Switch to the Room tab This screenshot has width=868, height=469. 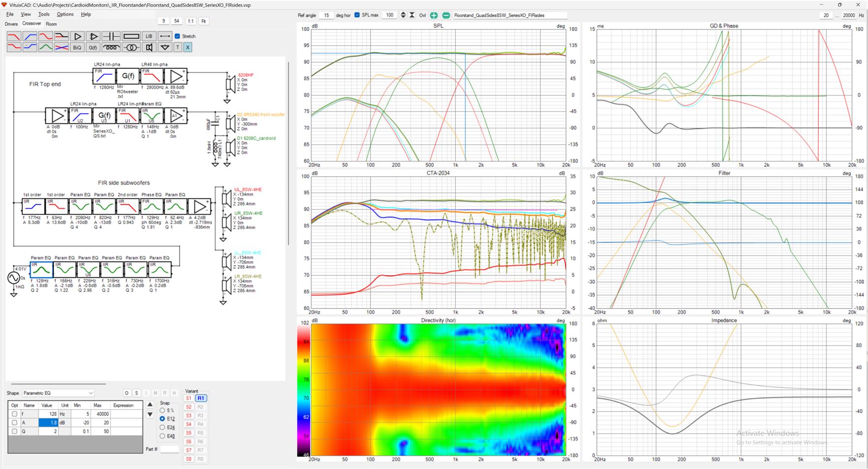click(x=51, y=24)
